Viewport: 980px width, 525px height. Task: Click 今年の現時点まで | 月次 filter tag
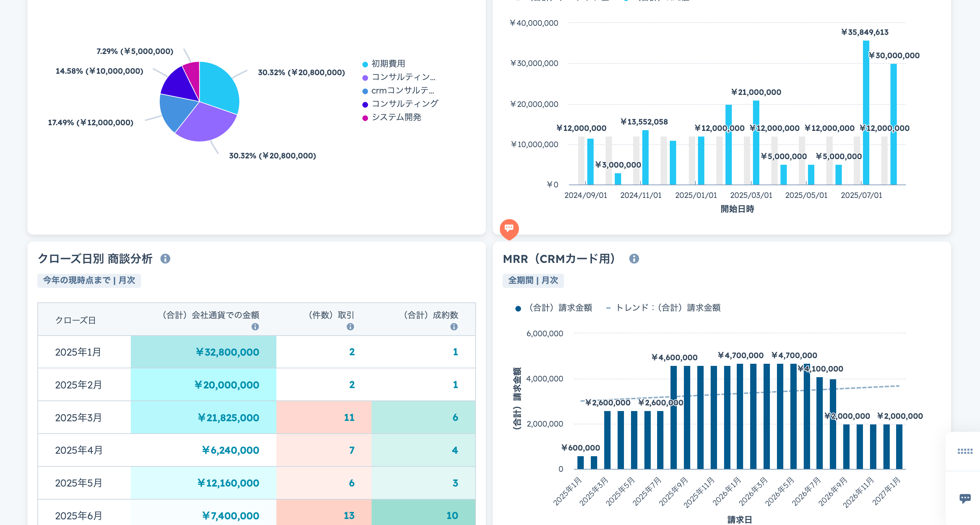(89, 280)
